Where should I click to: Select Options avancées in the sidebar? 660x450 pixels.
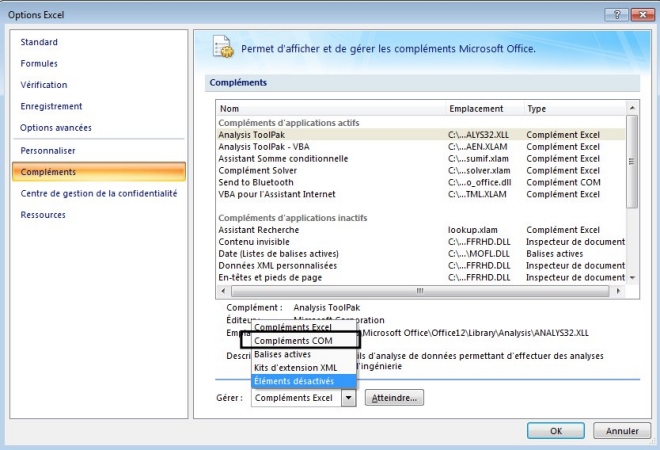pos(56,128)
